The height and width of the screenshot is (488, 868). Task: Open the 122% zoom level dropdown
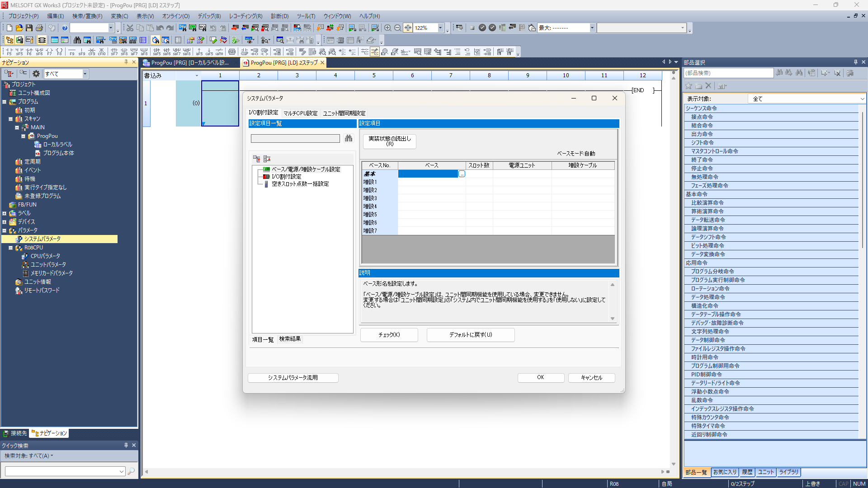tap(440, 28)
